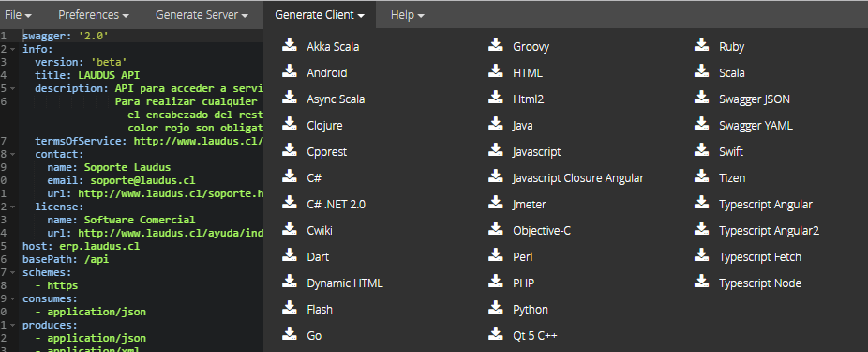
Task: Click the download icon next to Cwiki
Action: (290, 229)
